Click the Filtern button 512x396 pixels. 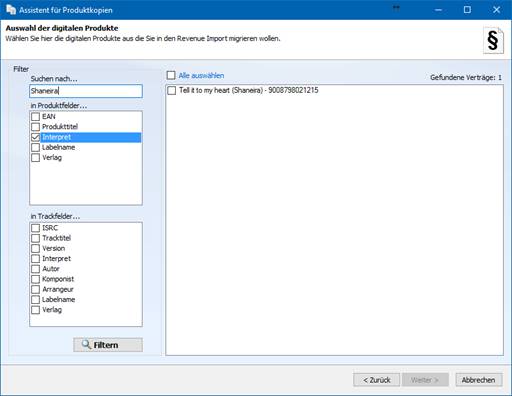pyautogui.click(x=108, y=345)
